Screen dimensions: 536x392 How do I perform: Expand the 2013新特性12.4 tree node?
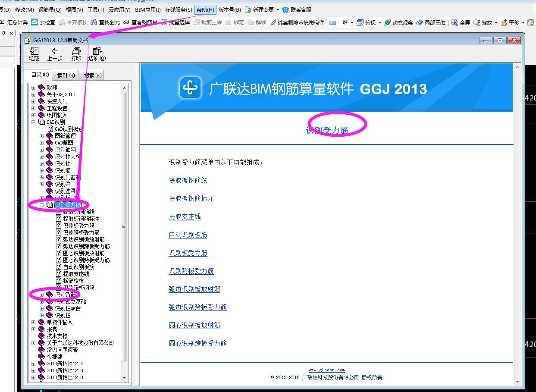34,364
